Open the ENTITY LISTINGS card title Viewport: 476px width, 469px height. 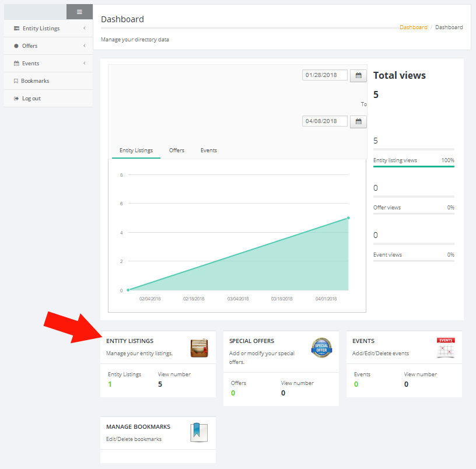point(129,341)
